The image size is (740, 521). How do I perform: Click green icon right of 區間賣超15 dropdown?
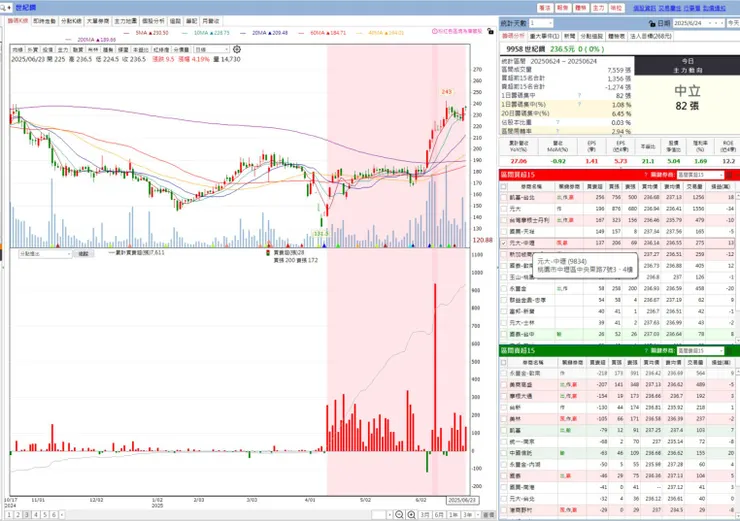(729, 351)
